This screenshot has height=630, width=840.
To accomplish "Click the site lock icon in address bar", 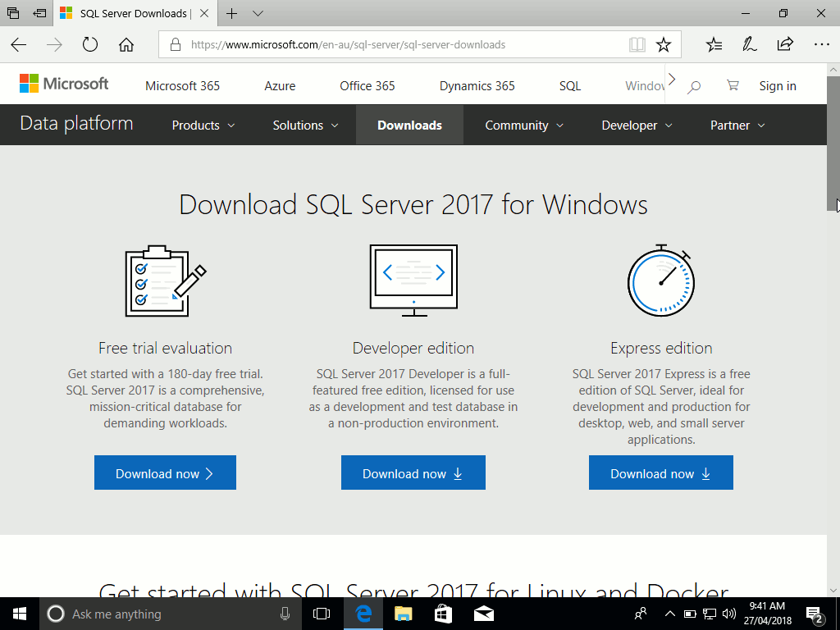I will (x=176, y=44).
